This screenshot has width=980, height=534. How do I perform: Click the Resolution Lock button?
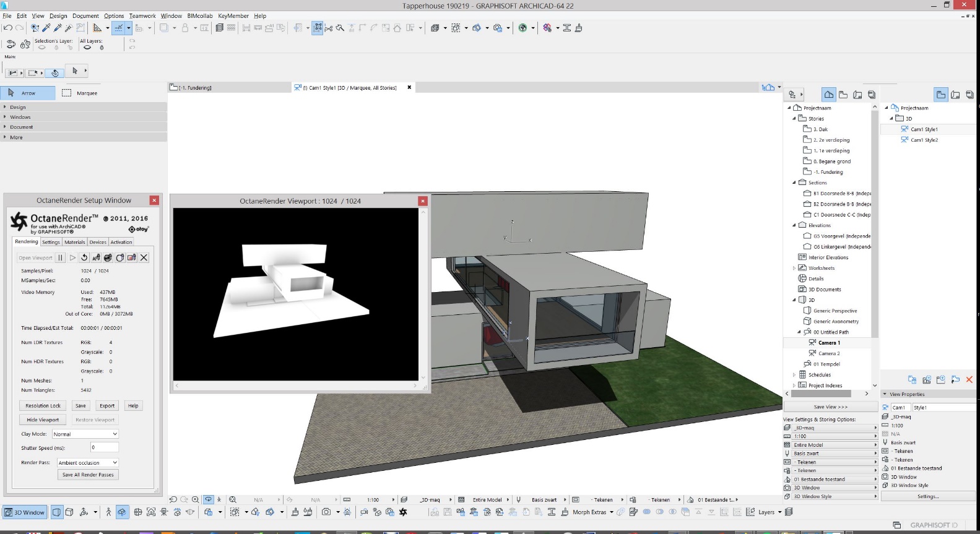tap(43, 406)
